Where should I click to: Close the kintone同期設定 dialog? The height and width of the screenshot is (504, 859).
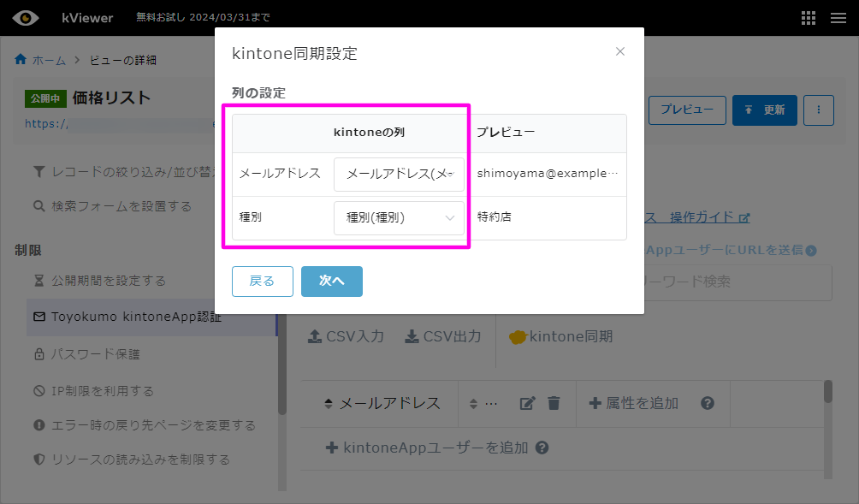(x=619, y=51)
